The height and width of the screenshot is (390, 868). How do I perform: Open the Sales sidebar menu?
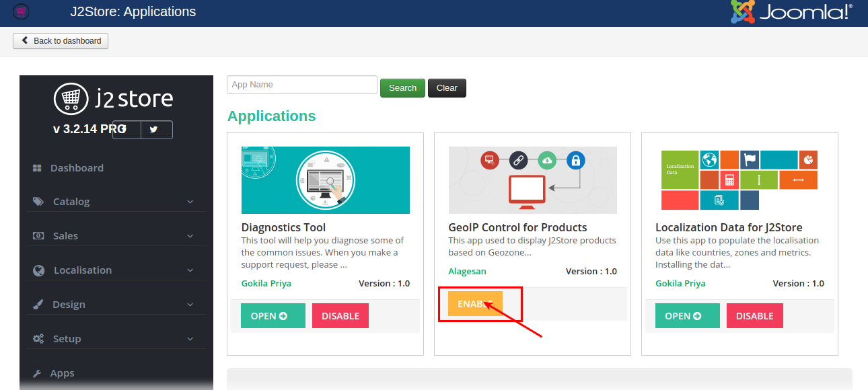[x=116, y=236]
